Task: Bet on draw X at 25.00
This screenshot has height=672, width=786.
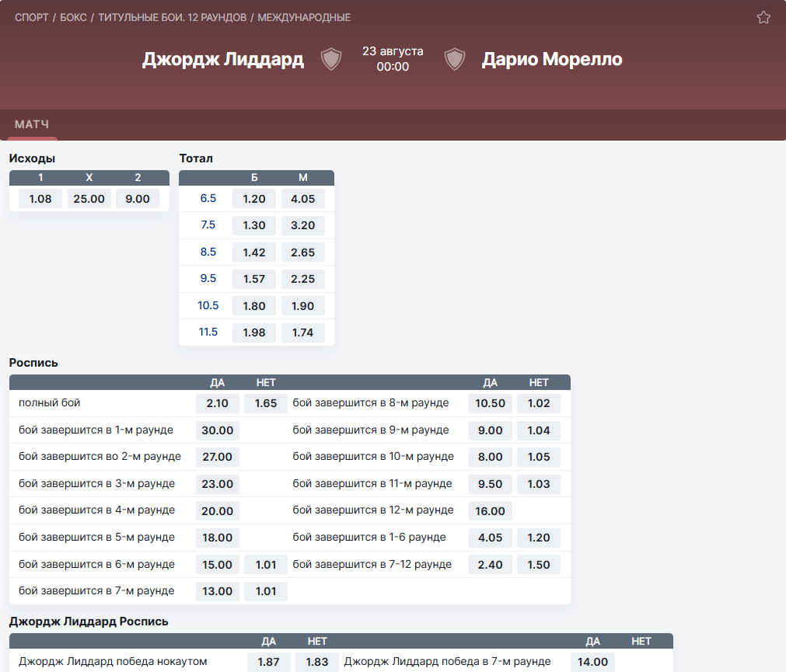Action: [x=89, y=199]
